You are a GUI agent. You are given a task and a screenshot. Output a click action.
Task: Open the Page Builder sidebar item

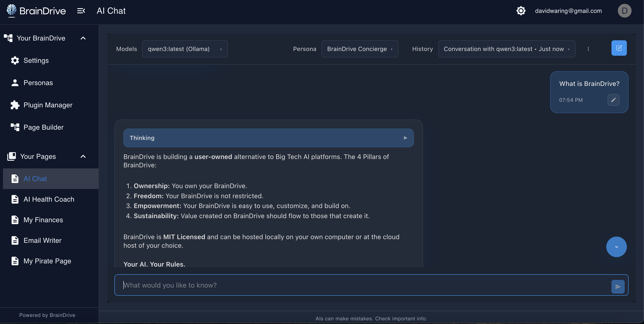coord(43,127)
